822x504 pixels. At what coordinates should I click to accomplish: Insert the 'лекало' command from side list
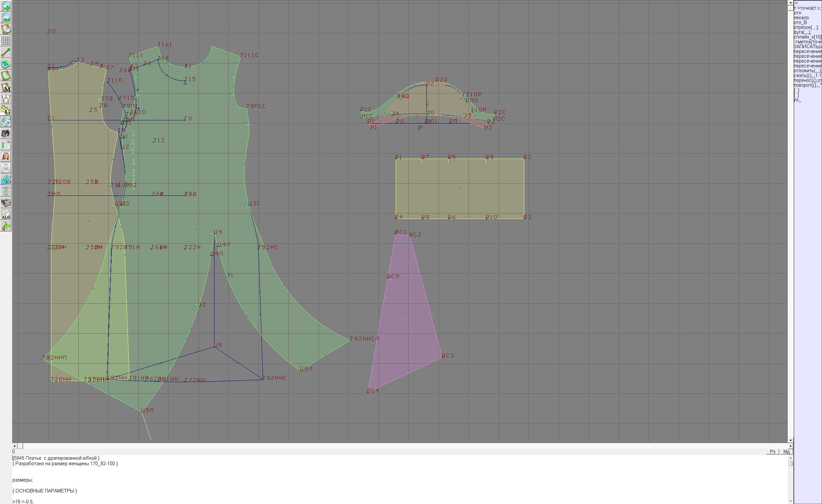coord(801,18)
